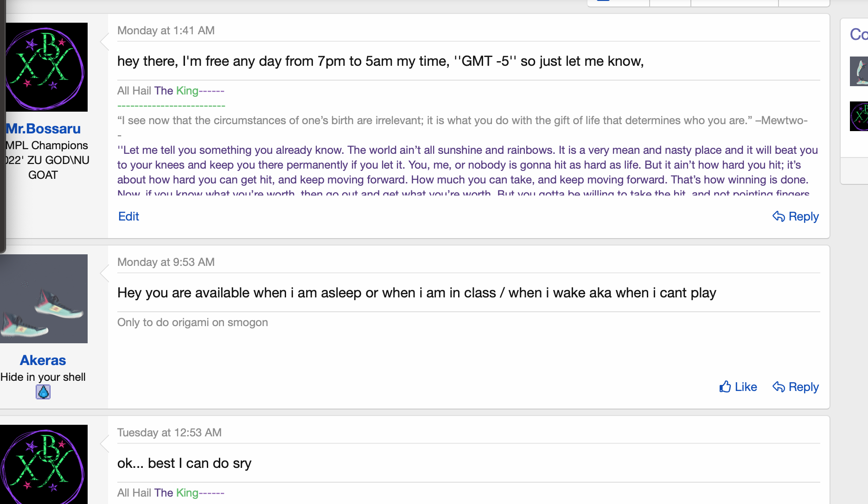Open Mr.Bossaru's avatar on the 1:41 AM post
This screenshot has width=868, height=504.
pyautogui.click(x=45, y=67)
